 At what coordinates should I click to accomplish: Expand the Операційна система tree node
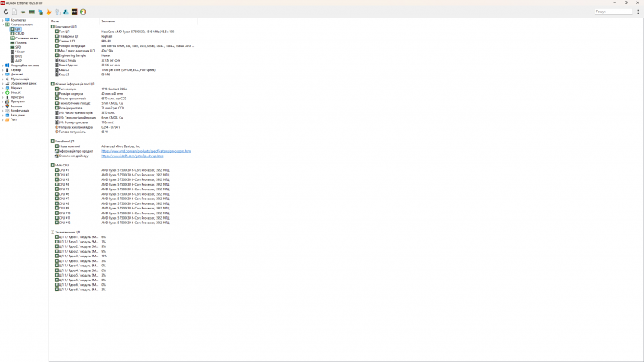(2, 65)
